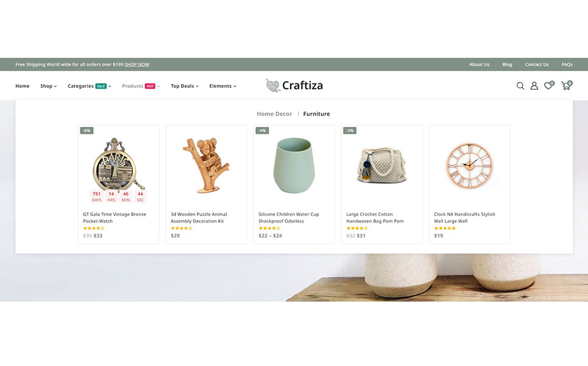Follow the SHOP NOW link
Screen dimensions: 588x366
click(137, 65)
